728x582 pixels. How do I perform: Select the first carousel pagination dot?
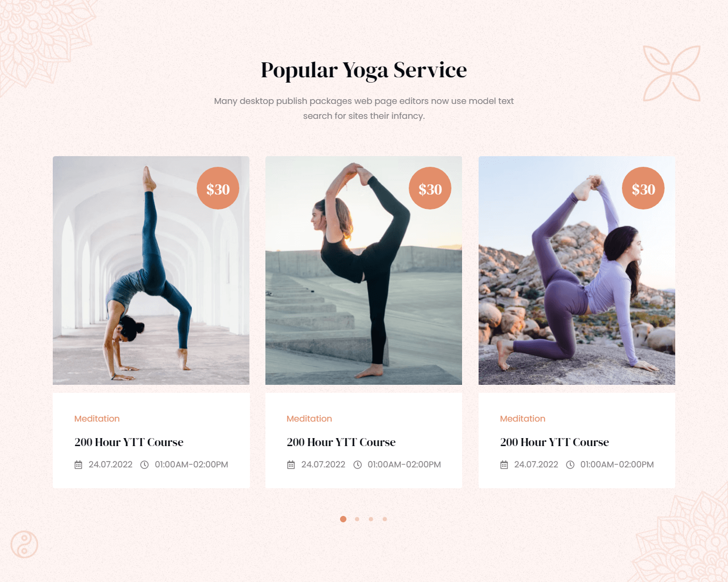click(x=343, y=519)
